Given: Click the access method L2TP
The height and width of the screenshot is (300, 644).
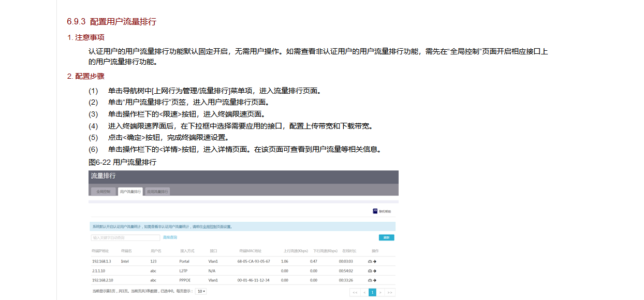Looking at the screenshot, I should [183, 271].
